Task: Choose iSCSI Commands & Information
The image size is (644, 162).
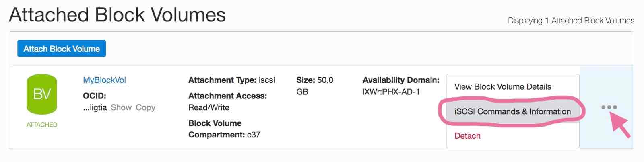Action: [512, 111]
